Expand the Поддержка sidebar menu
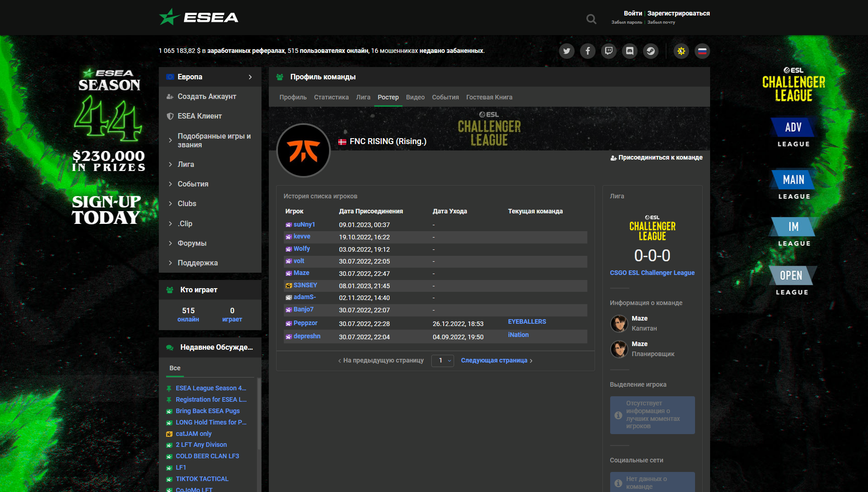 pos(210,263)
